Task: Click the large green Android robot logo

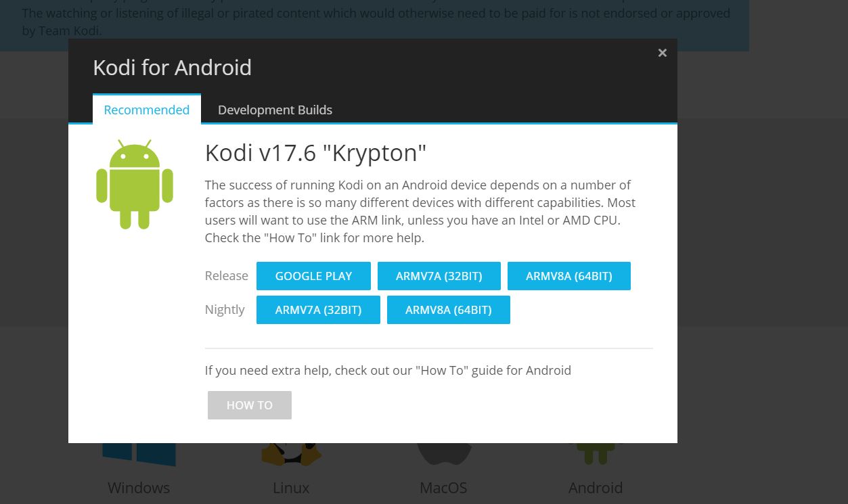Action: pos(135,185)
